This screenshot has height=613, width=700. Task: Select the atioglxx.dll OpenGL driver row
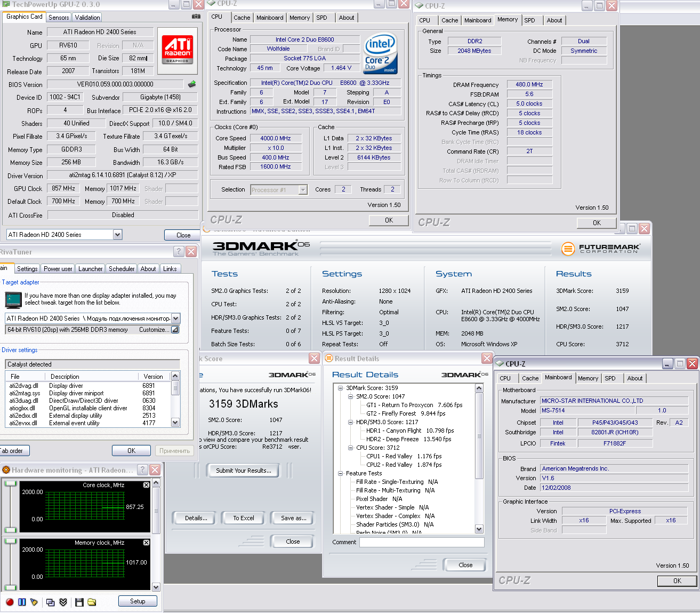[x=87, y=408]
